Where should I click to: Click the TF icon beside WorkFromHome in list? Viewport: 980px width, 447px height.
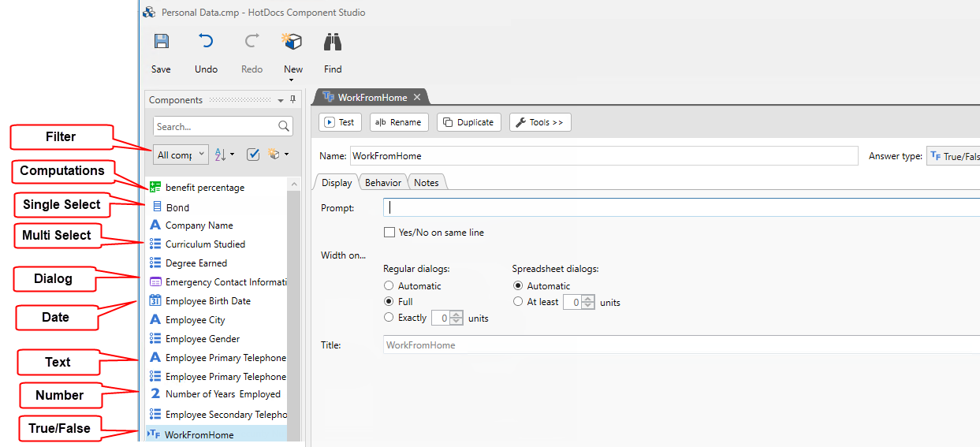click(155, 434)
